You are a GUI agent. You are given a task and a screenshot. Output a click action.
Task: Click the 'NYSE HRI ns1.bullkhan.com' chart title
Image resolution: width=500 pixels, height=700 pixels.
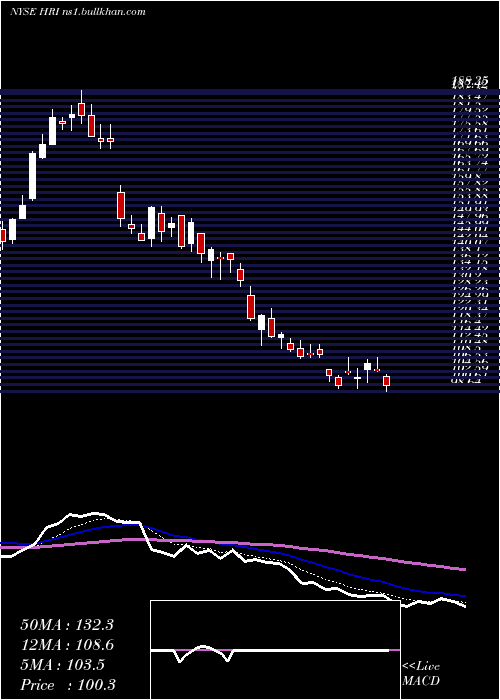(78, 12)
